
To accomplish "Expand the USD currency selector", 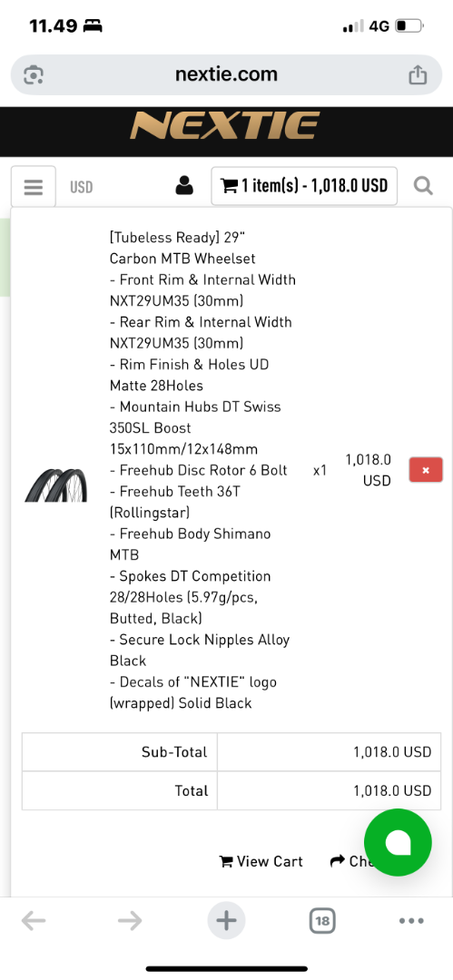I will point(82,187).
